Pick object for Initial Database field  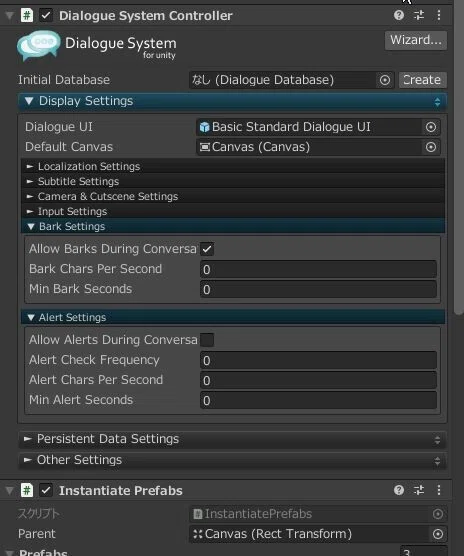[385, 80]
